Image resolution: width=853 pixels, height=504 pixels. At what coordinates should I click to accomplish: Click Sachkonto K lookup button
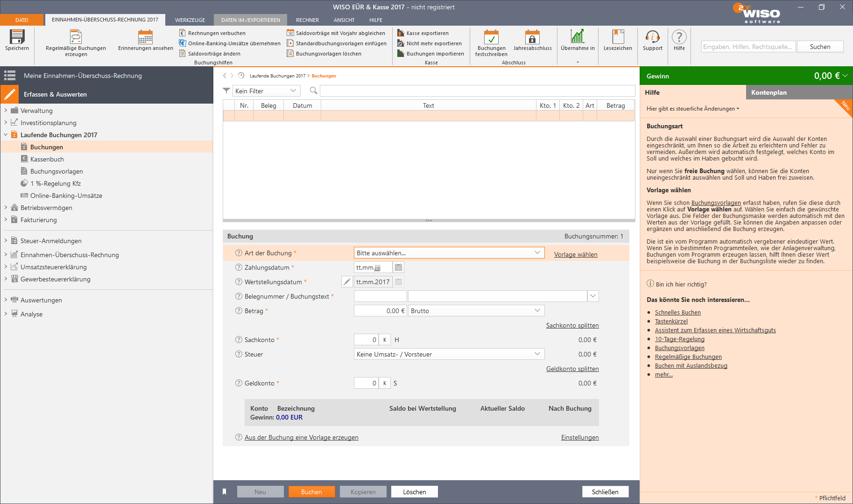point(384,340)
